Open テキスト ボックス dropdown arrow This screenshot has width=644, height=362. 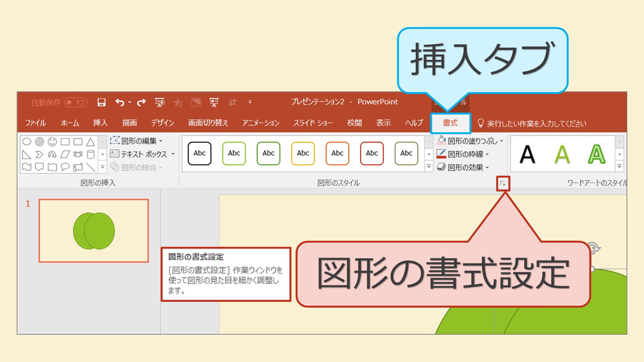[x=173, y=154]
